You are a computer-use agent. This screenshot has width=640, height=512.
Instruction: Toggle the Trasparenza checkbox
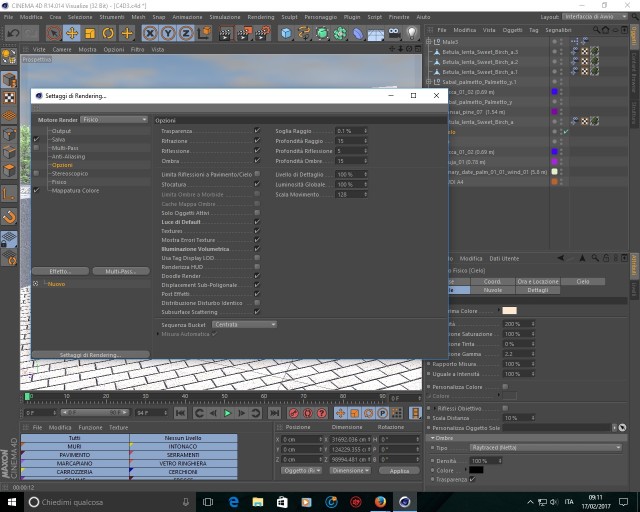point(257,130)
